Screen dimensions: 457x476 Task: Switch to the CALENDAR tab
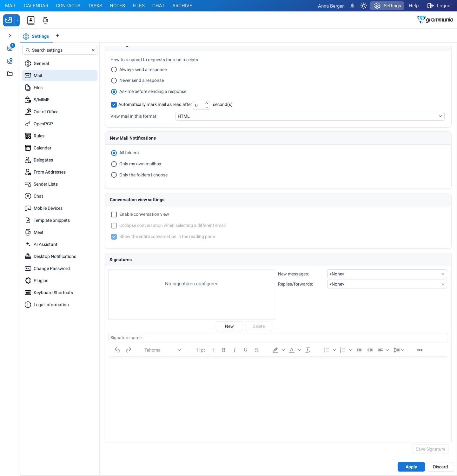pos(36,6)
